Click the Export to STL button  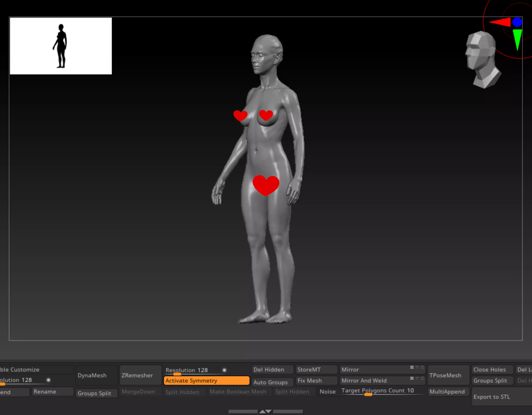click(502, 397)
